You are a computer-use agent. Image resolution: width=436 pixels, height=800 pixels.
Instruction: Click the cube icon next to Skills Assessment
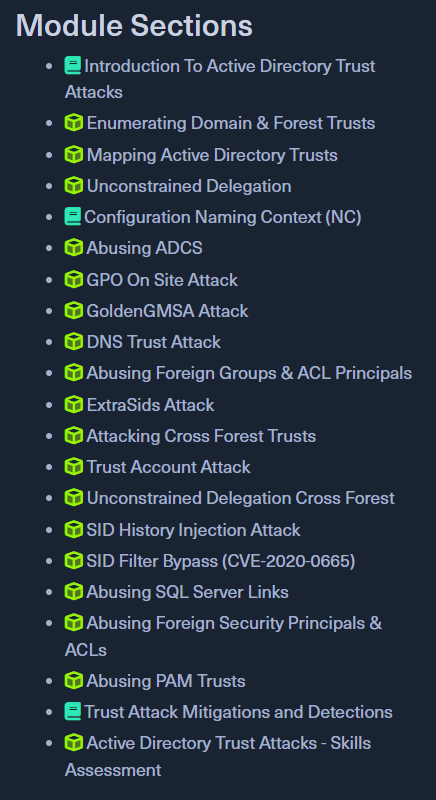74,743
